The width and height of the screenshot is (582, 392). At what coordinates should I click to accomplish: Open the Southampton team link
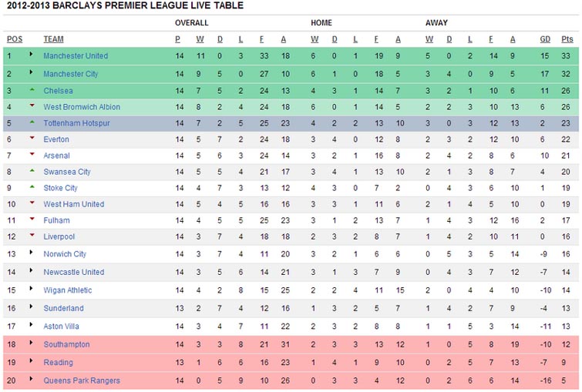pyautogui.click(x=66, y=344)
